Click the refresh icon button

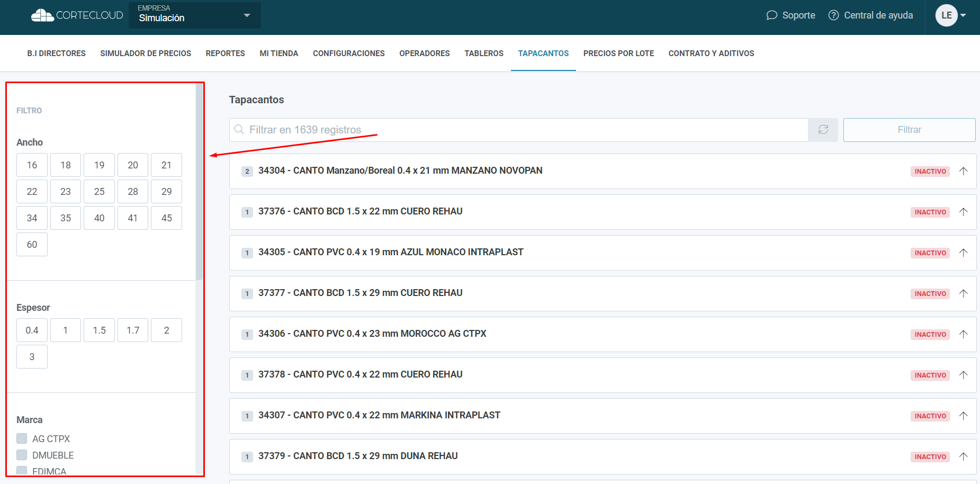click(x=823, y=130)
